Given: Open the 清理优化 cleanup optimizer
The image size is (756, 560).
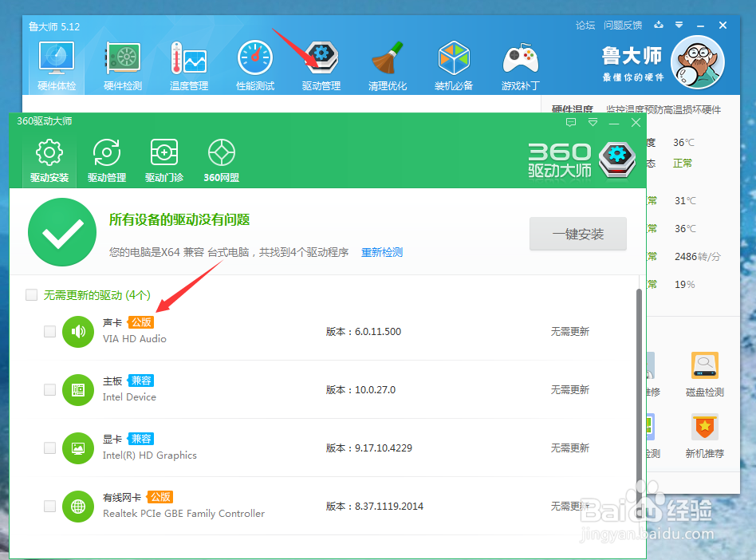Looking at the screenshot, I should (388, 62).
